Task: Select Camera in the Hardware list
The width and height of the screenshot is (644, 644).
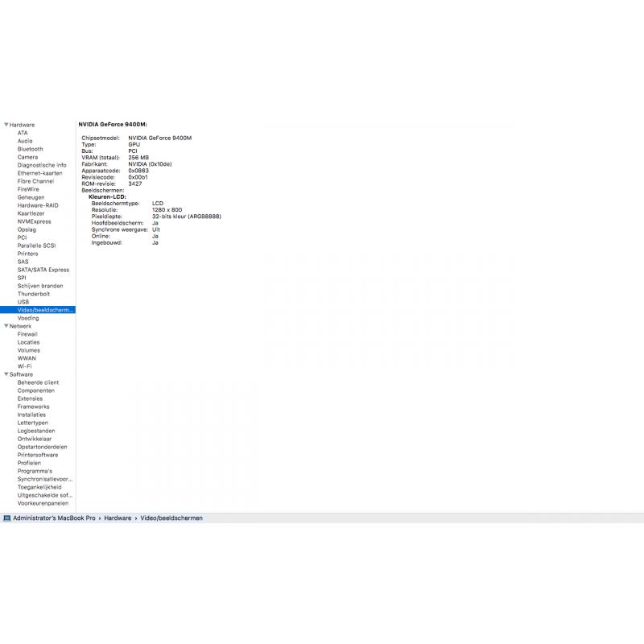Action: coord(27,157)
